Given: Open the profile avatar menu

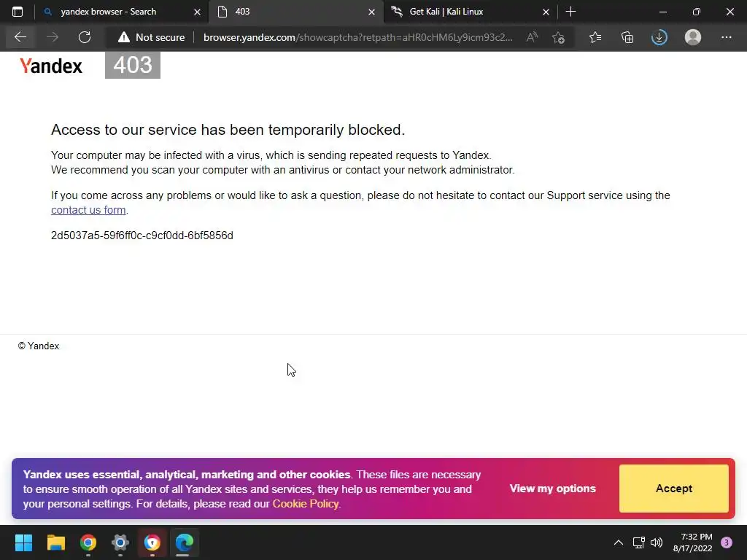Looking at the screenshot, I should click(x=693, y=37).
